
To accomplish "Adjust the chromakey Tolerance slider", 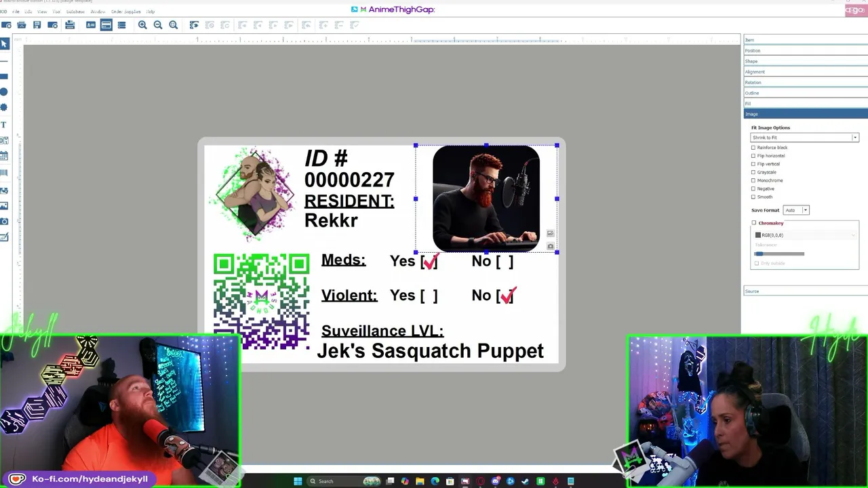I will [x=779, y=253].
